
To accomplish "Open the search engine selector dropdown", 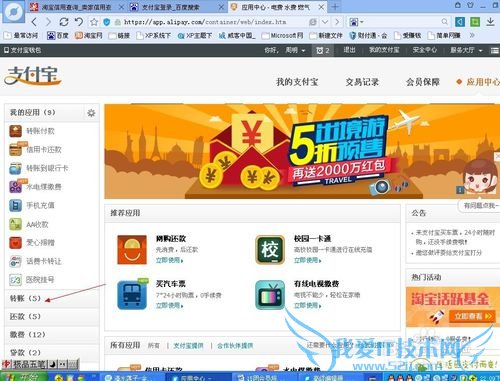I will [x=356, y=22].
